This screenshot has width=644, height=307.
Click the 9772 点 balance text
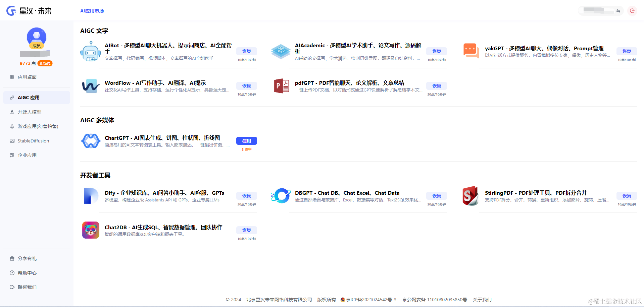click(x=28, y=63)
